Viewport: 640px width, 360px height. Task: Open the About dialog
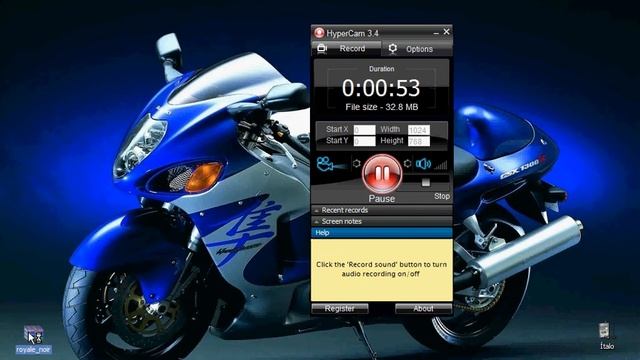coord(423,309)
